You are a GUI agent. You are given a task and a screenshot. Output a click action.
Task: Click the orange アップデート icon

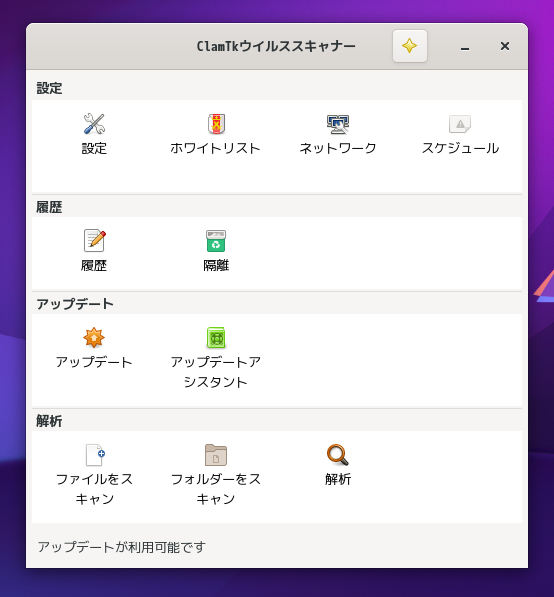[x=94, y=337]
